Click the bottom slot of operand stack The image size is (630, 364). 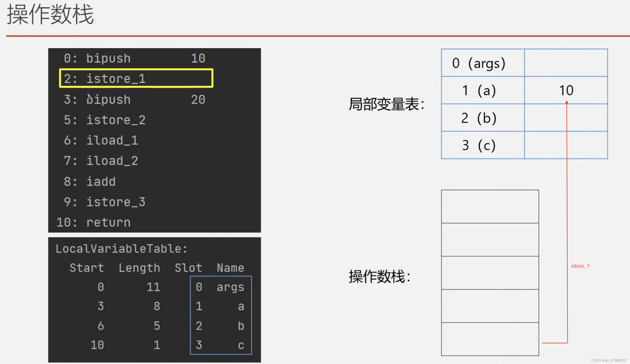coord(490,339)
